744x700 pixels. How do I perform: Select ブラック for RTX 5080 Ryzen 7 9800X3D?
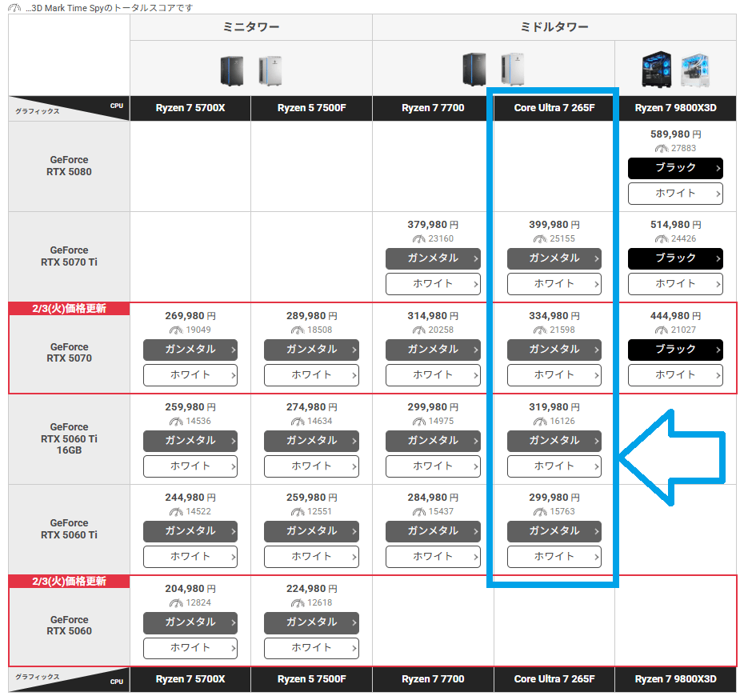[x=675, y=168]
